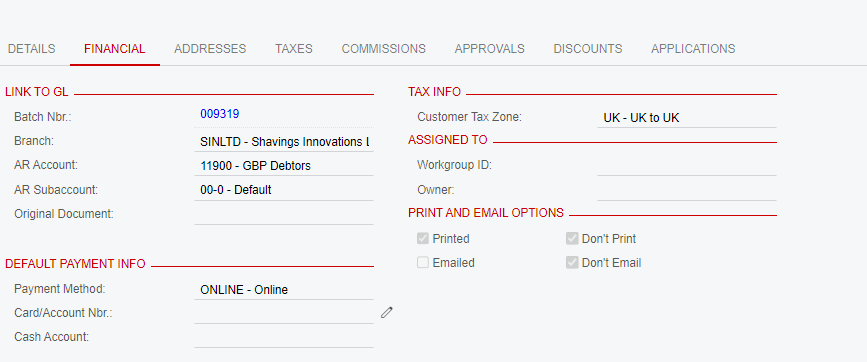This screenshot has width=867, height=362.
Task: Click the LINK TO GL section header
Action: (x=36, y=92)
